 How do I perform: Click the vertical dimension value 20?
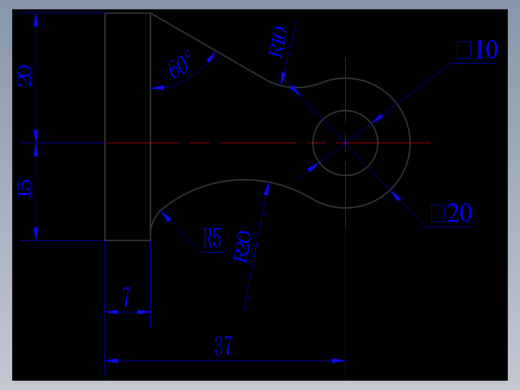tap(25, 76)
